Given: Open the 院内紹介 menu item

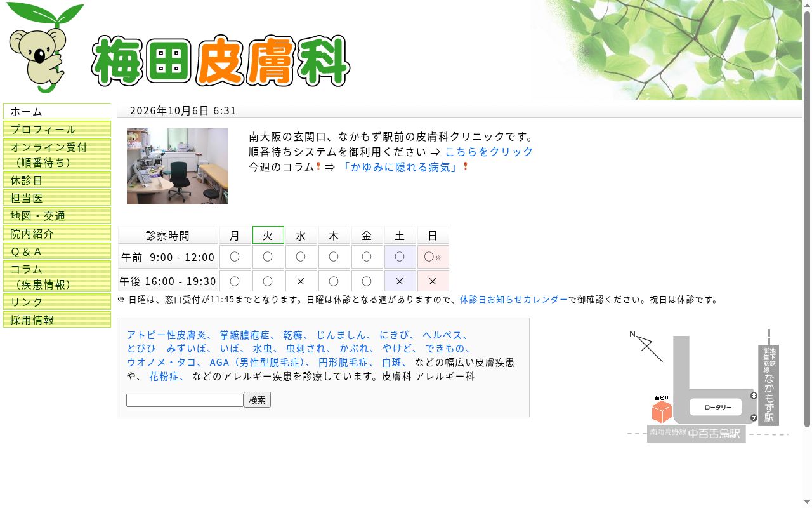Looking at the screenshot, I should click(57, 233).
